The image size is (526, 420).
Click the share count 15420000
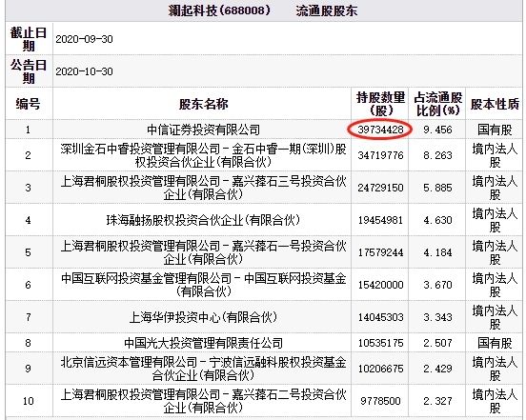(380, 285)
